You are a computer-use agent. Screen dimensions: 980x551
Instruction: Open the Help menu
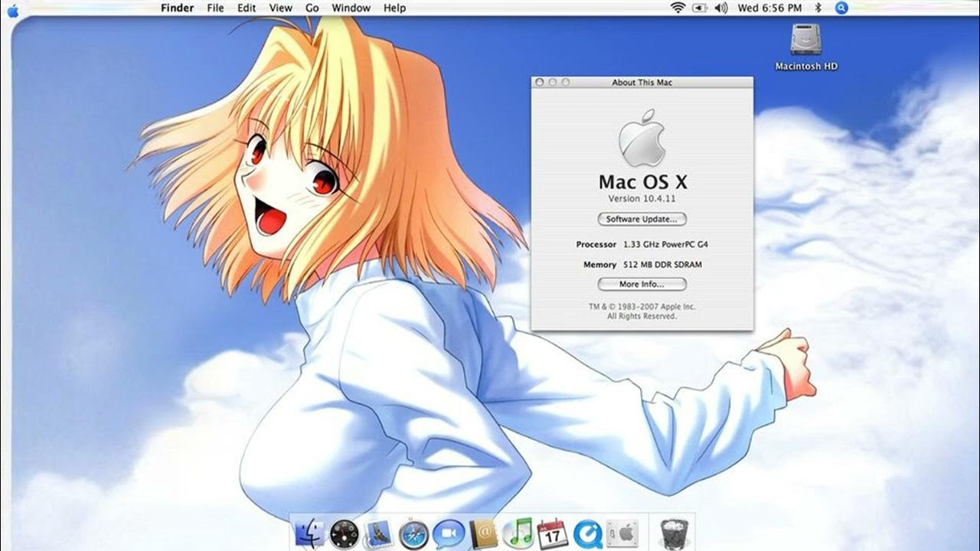pyautogui.click(x=394, y=8)
